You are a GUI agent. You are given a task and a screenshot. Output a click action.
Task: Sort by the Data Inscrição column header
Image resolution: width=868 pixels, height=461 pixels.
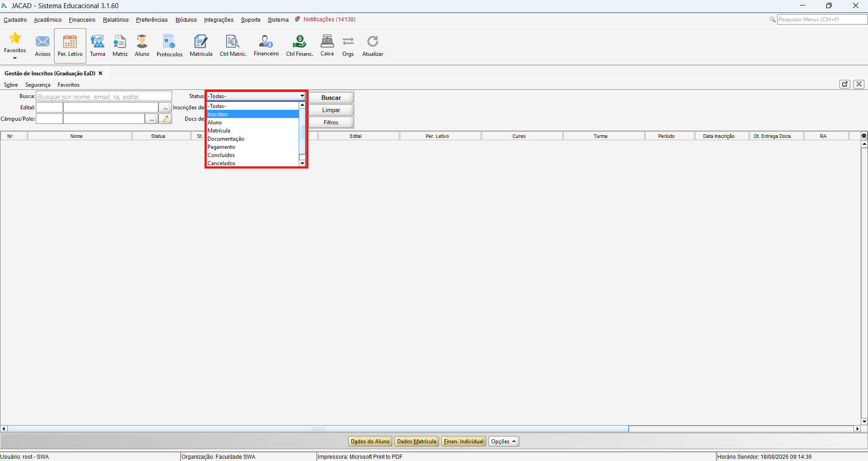(x=722, y=136)
